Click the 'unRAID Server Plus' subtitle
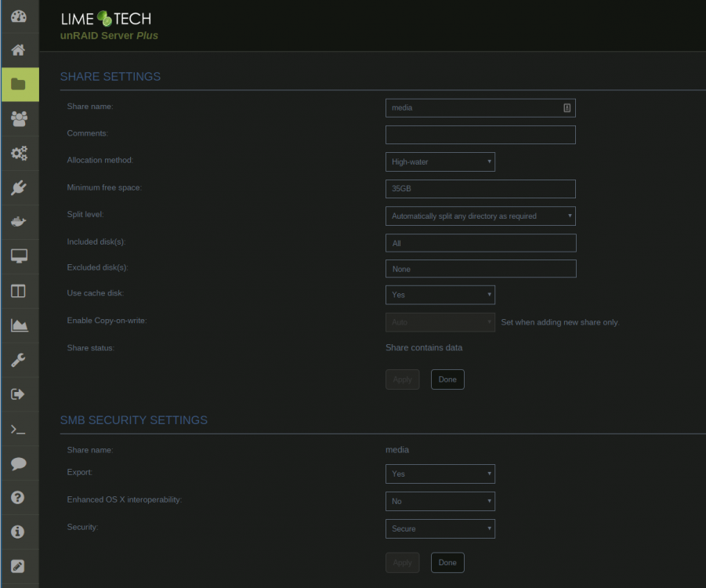 click(x=109, y=35)
